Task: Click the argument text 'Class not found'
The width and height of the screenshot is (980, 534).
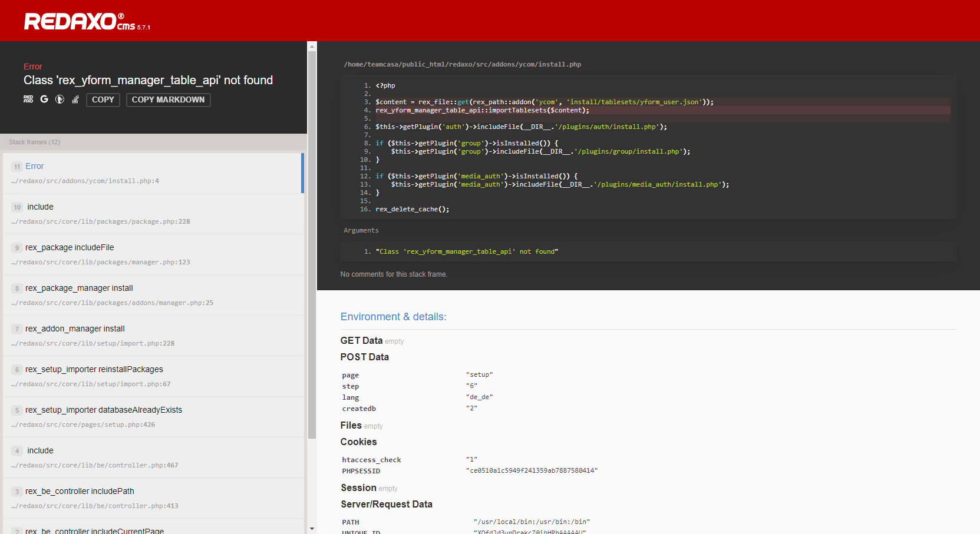Action: click(467, 251)
